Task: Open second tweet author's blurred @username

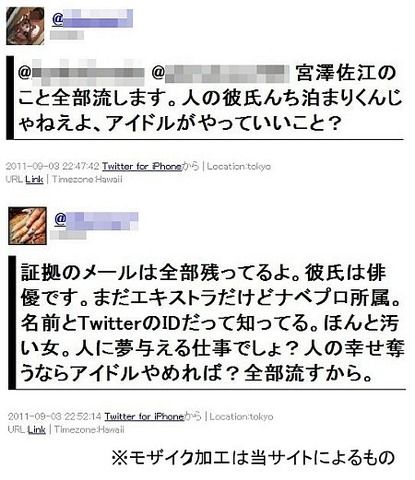Action: 96,221
